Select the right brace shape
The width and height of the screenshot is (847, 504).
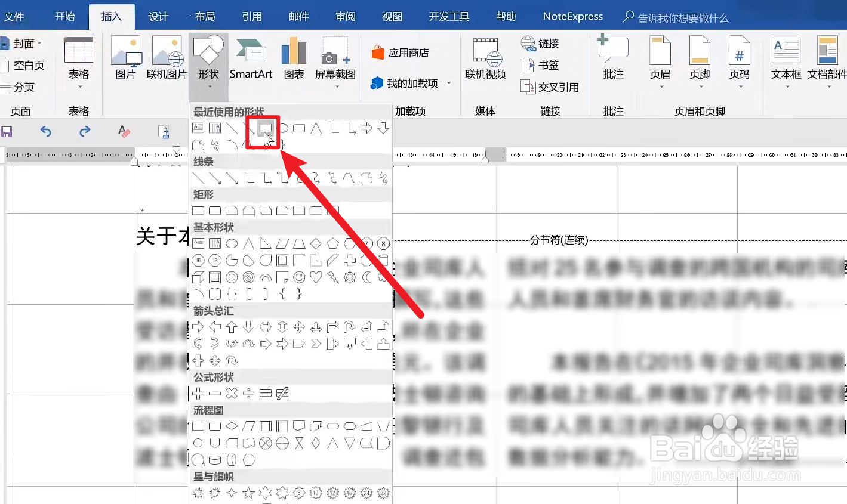point(299,293)
